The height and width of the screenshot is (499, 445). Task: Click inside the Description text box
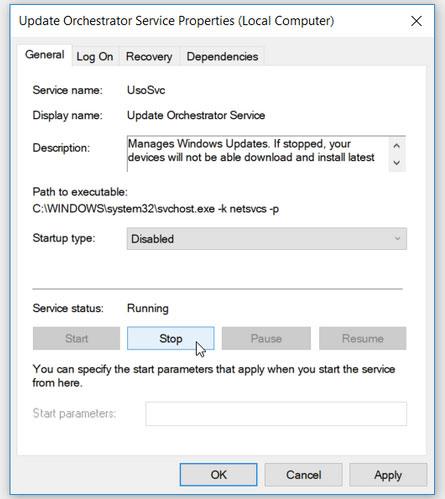(x=257, y=154)
